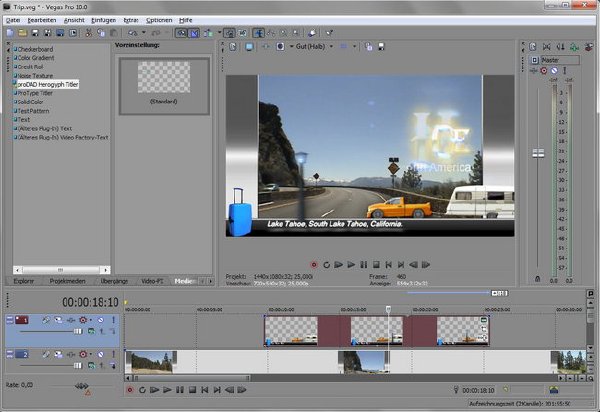
Task: Paste from clipboard toolbar icon
Action: coord(113,33)
